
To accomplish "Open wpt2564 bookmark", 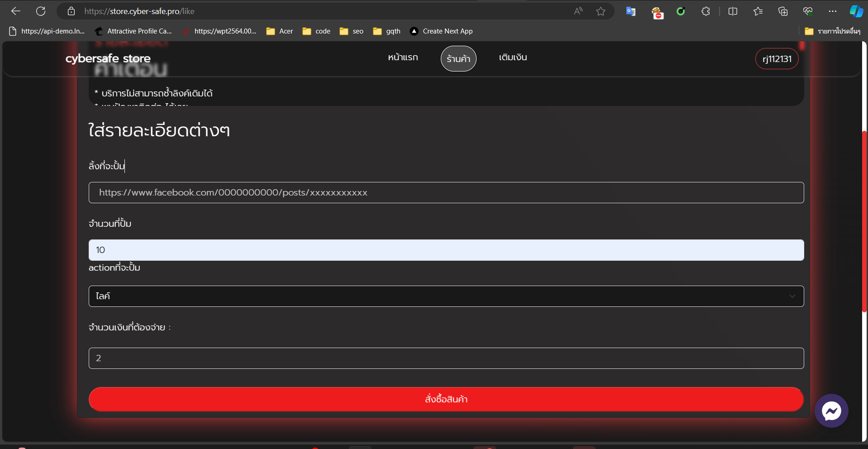I will click(x=219, y=31).
